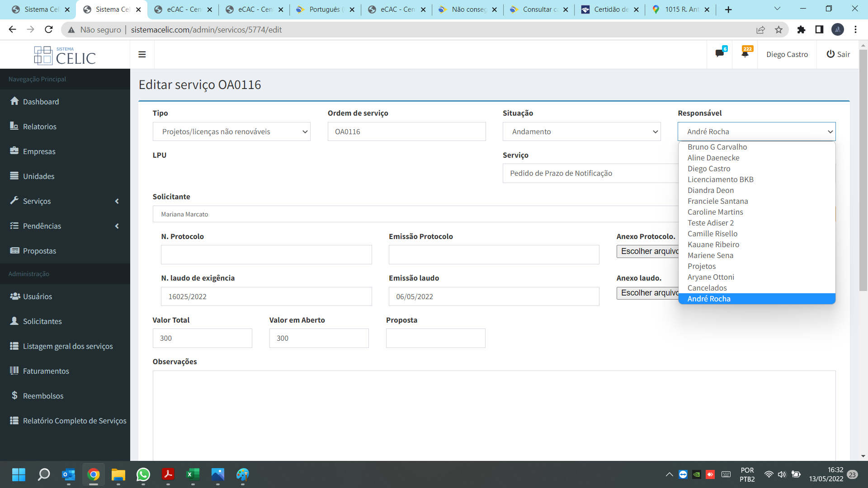Open the Dashboard from the sidebar

point(41,101)
